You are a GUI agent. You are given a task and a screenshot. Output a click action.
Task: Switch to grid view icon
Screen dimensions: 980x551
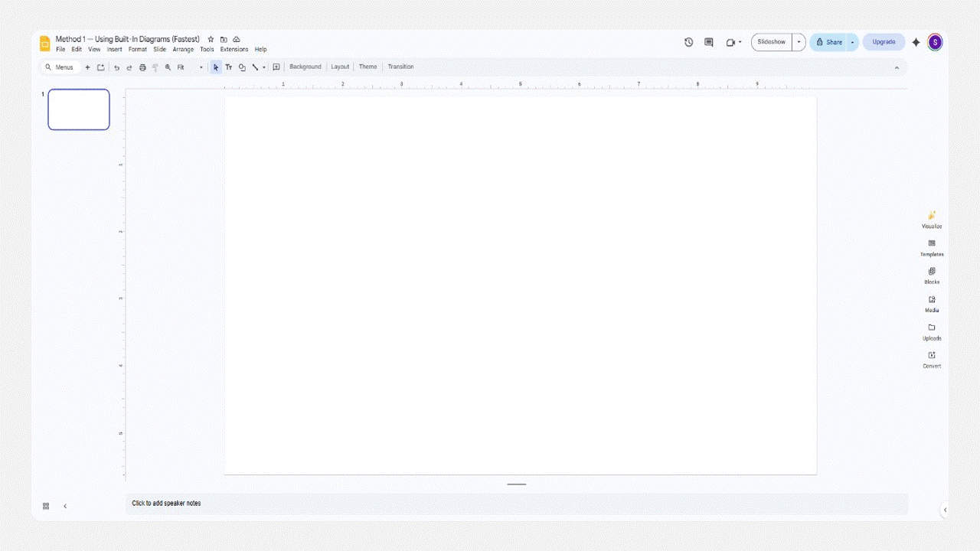pos(46,506)
